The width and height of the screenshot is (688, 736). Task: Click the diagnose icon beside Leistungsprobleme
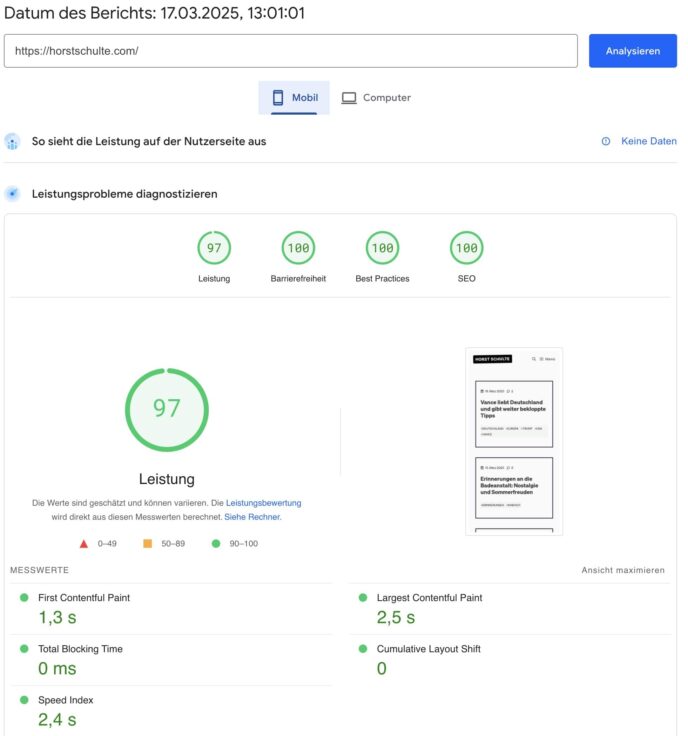click(x=12, y=194)
